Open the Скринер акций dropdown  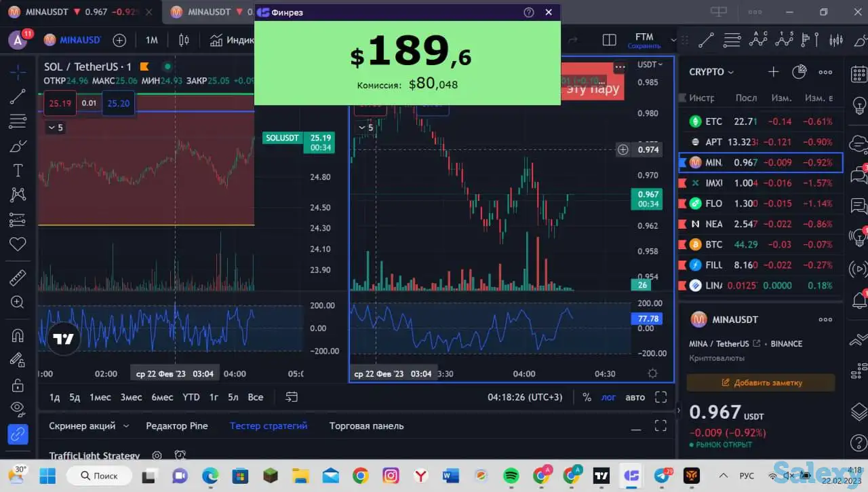pyautogui.click(x=88, y=426)
